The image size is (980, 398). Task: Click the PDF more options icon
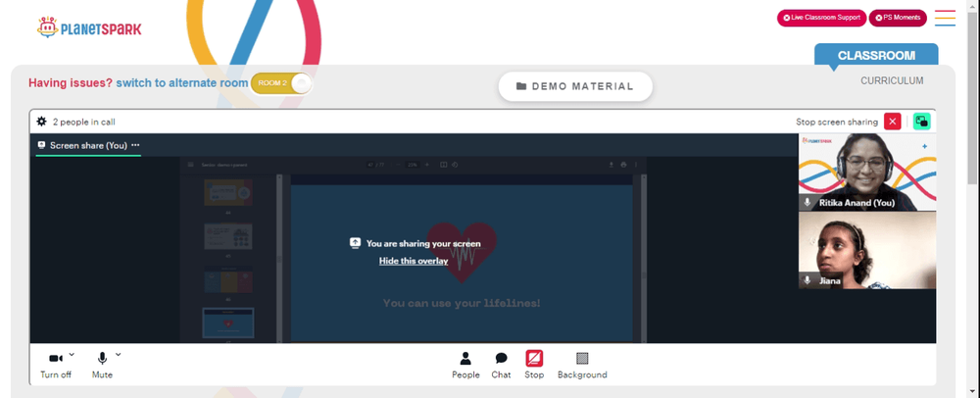(x=636, y=165)
